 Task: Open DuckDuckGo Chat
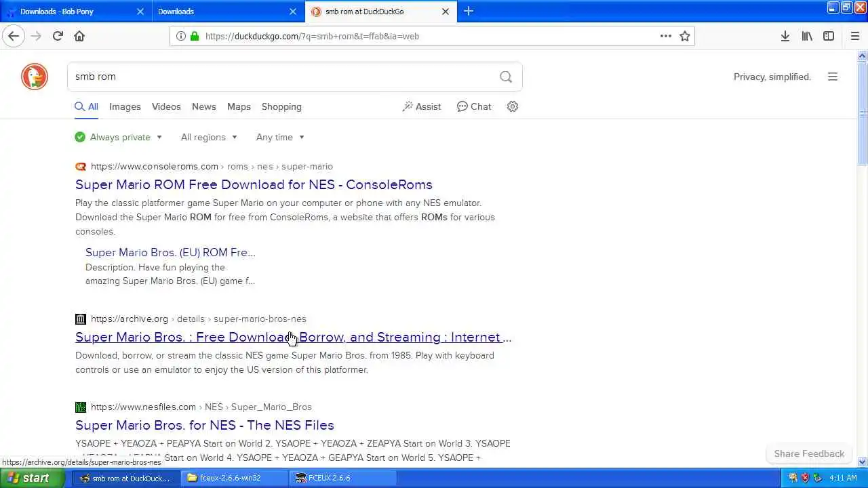474,106
